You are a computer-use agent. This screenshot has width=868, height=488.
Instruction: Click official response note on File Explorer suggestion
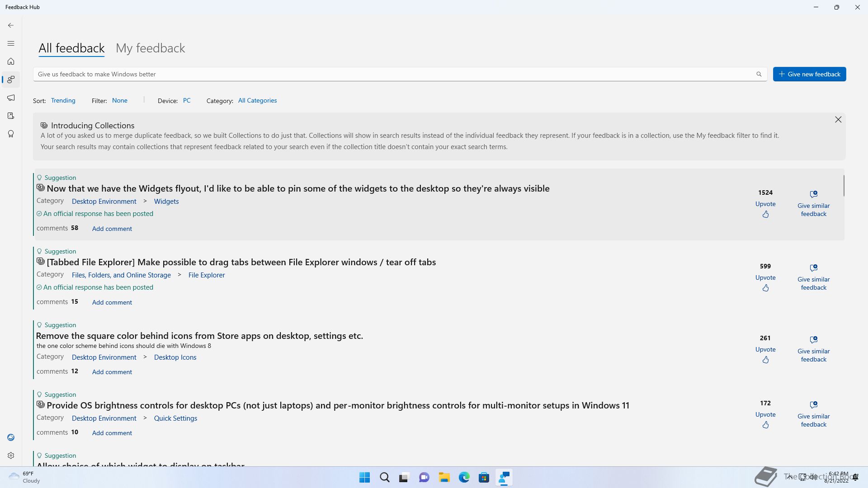(x=95, y=287)
